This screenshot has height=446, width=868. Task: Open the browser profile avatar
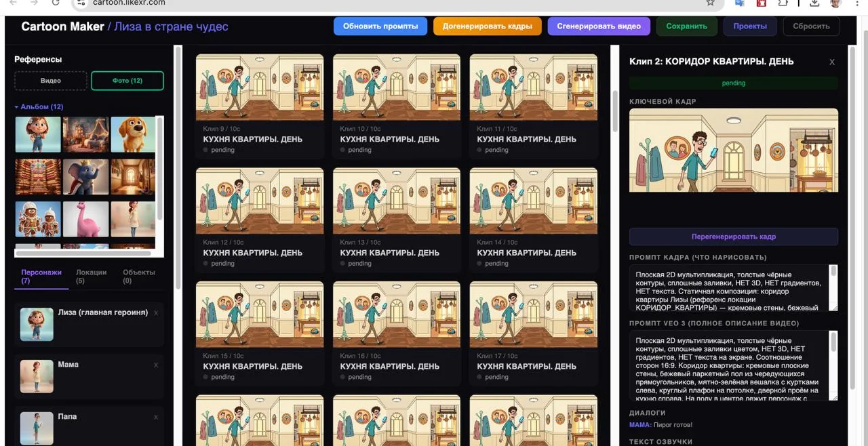pos(835,3)
